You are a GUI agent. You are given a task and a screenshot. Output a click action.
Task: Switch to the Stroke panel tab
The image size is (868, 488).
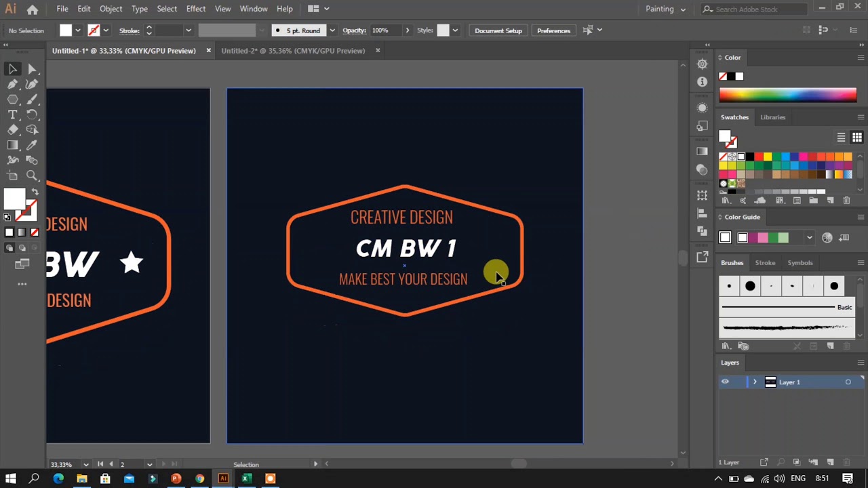click(x=765, y=263)
